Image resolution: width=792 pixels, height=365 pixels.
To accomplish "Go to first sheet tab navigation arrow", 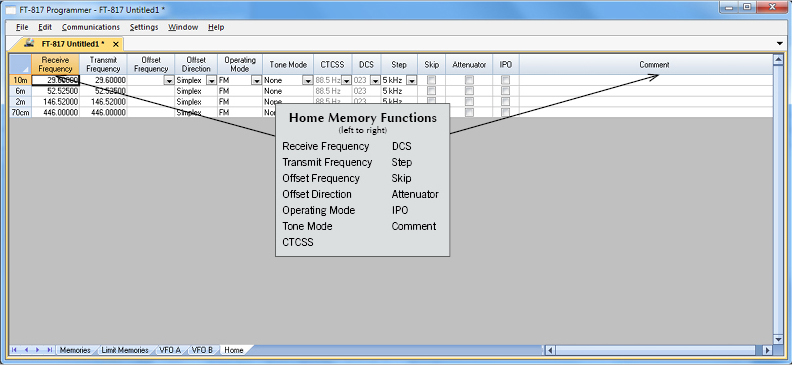I will [14, 350].
